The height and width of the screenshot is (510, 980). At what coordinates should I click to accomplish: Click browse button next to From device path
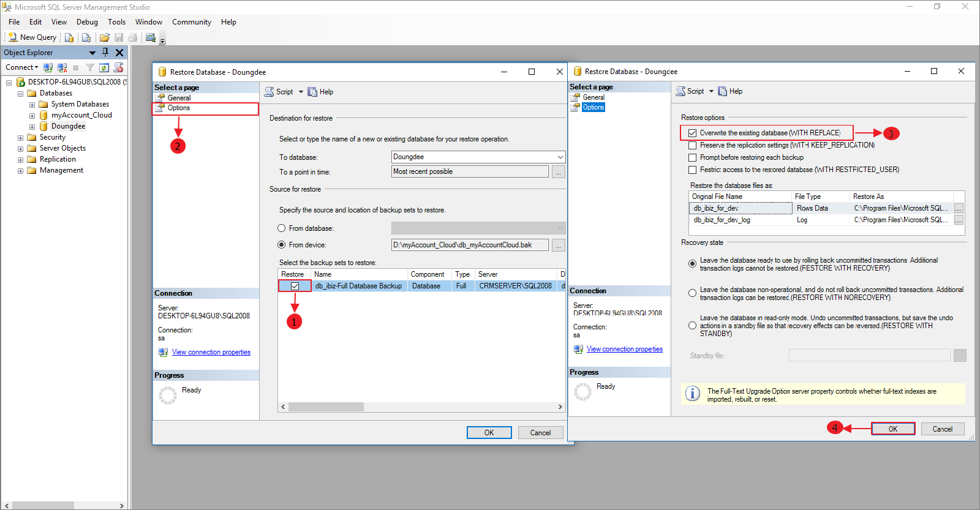coord(558,245)
